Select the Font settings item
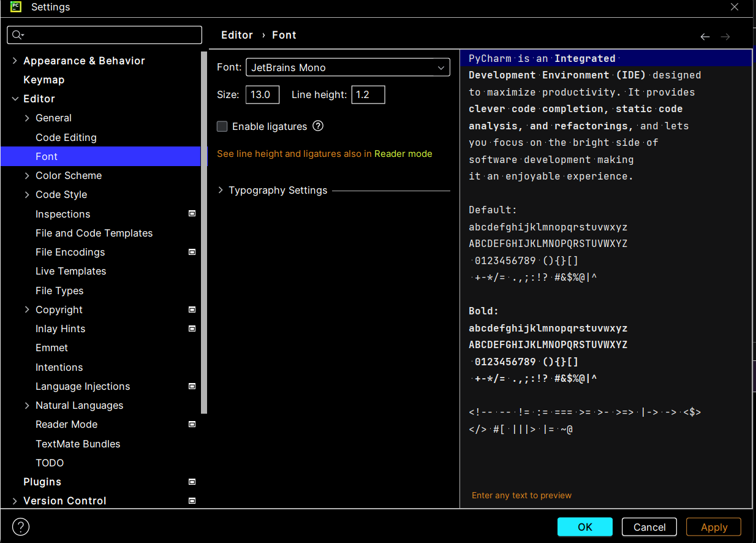 [x=100, y=156]
